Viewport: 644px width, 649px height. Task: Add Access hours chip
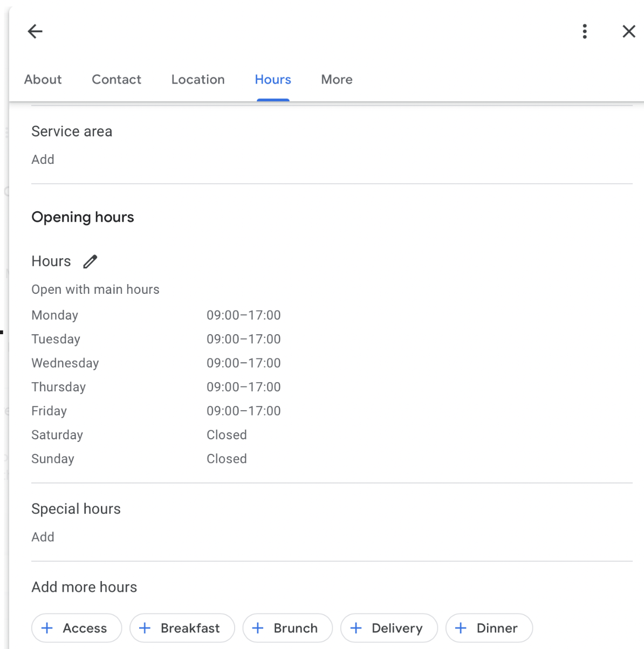(77, 628)
